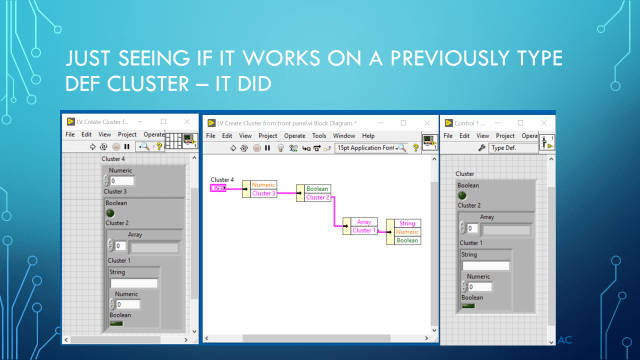Click Run Continuously in the front panel window
This screenshot has width=640, height=360.
tap(104, 147)
